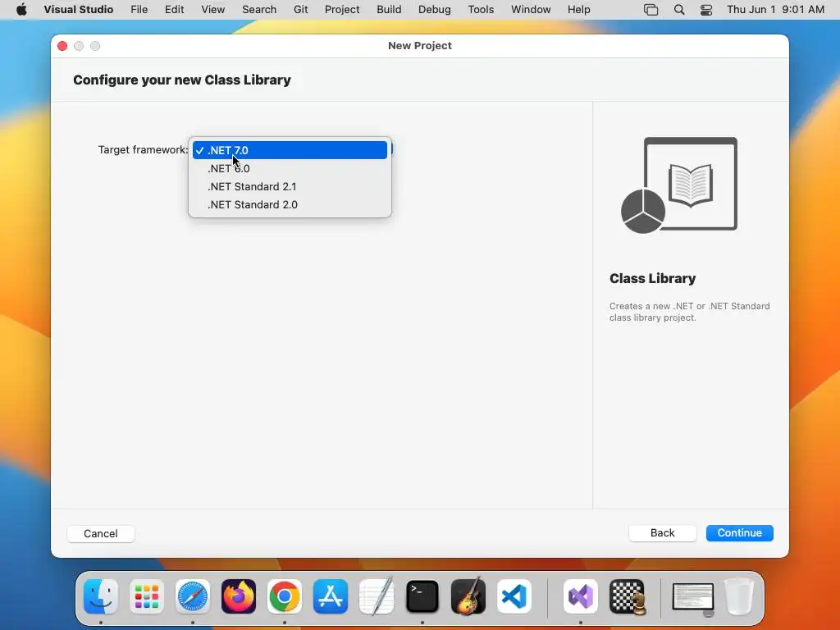Click the date and time in menu bar
Viewport: 840px width, 630px height.
click(775, 10)
